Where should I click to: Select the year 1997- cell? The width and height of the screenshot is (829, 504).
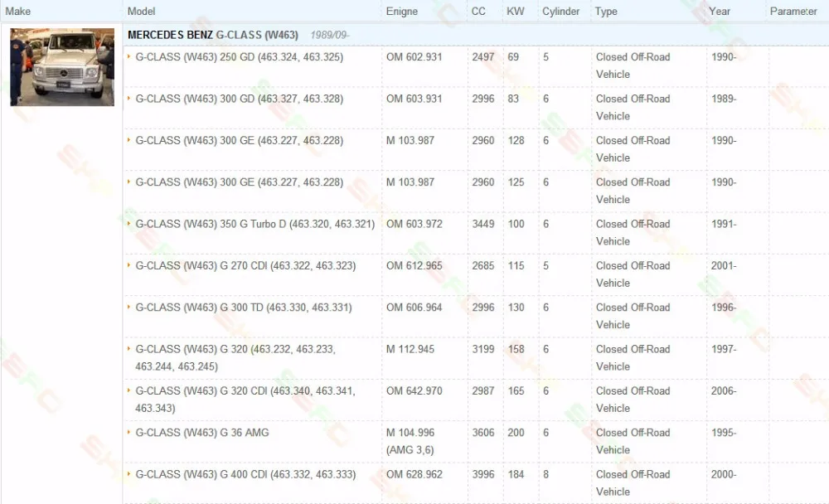point(724,349)
